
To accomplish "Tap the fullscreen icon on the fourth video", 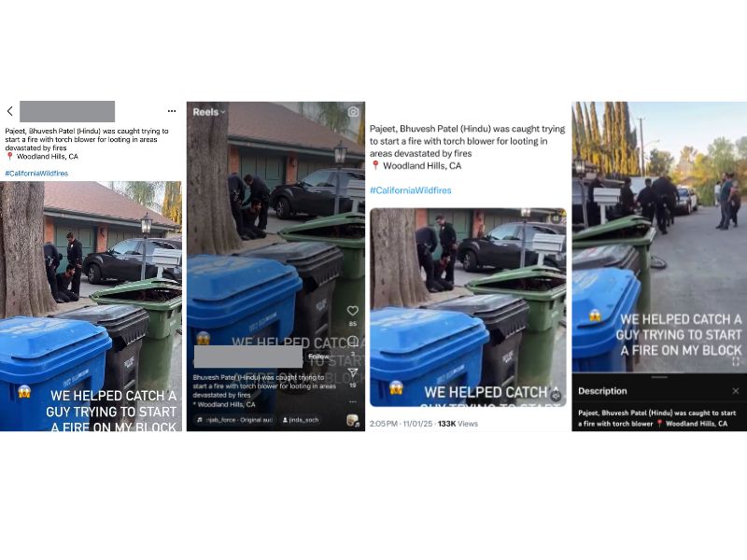I will [736, 362].
